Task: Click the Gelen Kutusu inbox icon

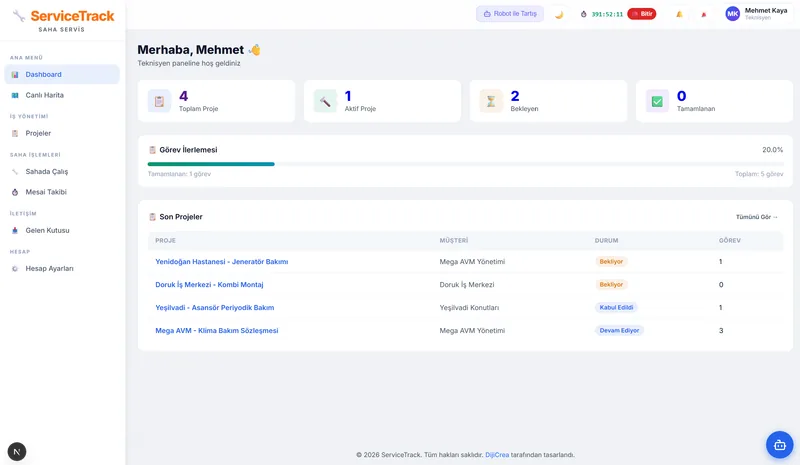Action: [x=15, y=230]
